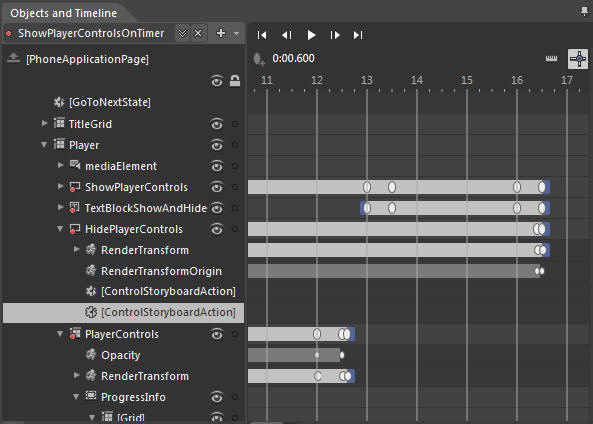Collapse the Player tree node
Image resolution: width=593 pixels, height=424 pixels.
(44, 145)
